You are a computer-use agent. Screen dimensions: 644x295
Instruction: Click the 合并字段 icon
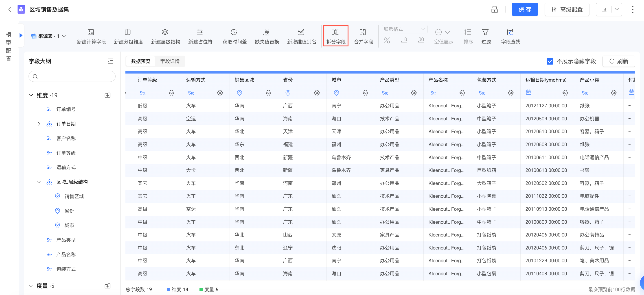[x=363, y=32]
